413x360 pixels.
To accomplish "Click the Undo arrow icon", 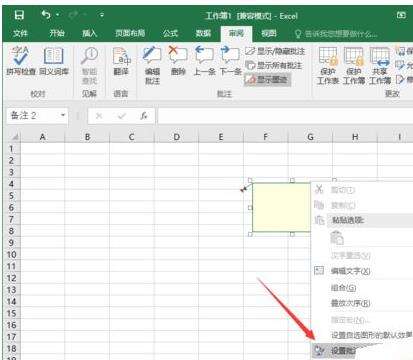I will pos(46,15).
